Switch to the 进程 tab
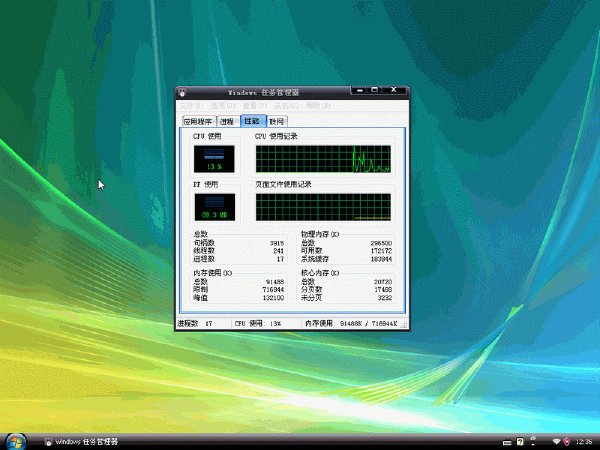 coord(228,122)
